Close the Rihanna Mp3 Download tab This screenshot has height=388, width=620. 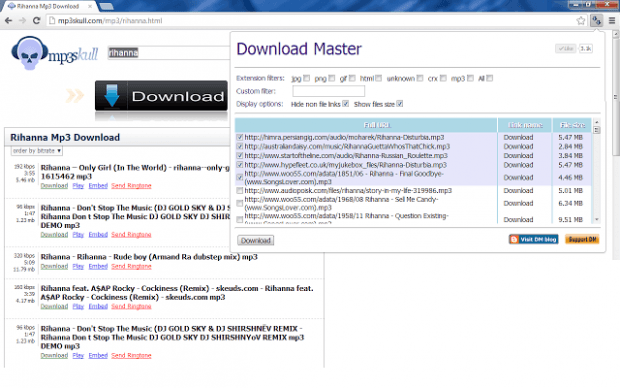point(90,6)
